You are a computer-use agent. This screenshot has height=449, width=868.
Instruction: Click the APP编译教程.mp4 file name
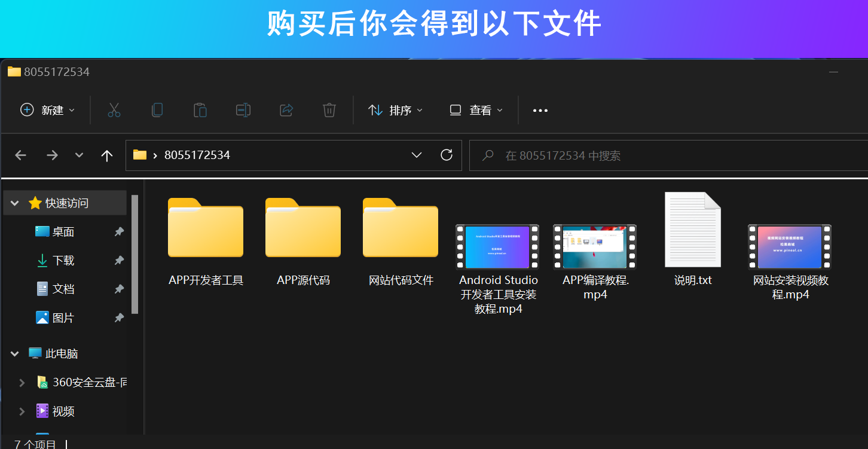[x=596, y=287]
